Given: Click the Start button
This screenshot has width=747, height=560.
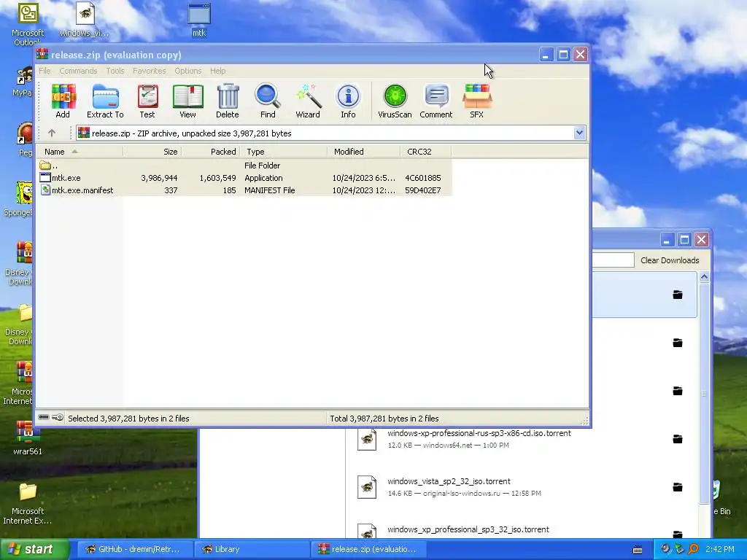Looking at the screenshot, I should coord(34,549).
